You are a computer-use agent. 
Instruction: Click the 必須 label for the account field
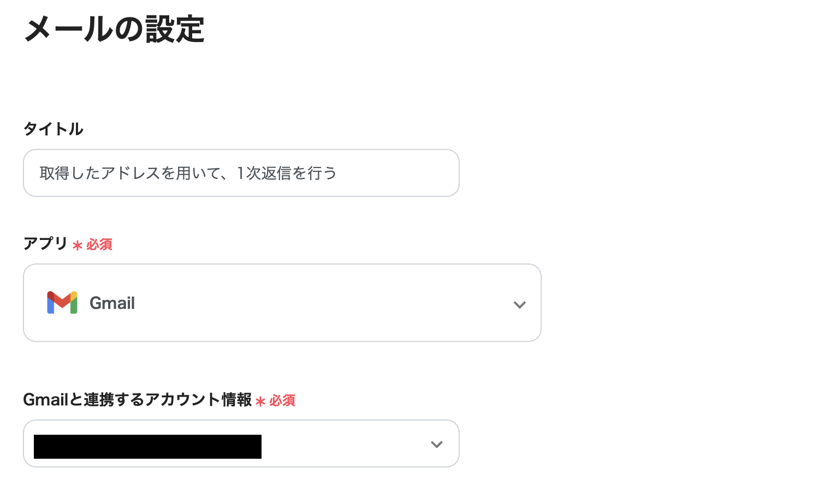283,402
